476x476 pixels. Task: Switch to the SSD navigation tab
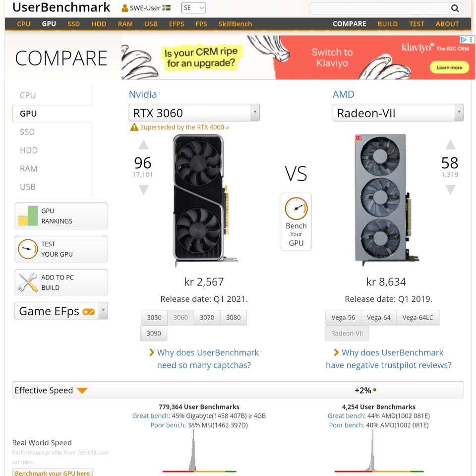pos(73,24)
